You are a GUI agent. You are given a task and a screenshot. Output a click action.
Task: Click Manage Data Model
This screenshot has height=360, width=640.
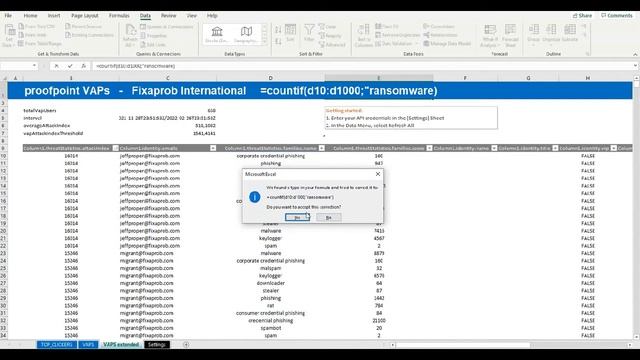click(x=447, y=43)
